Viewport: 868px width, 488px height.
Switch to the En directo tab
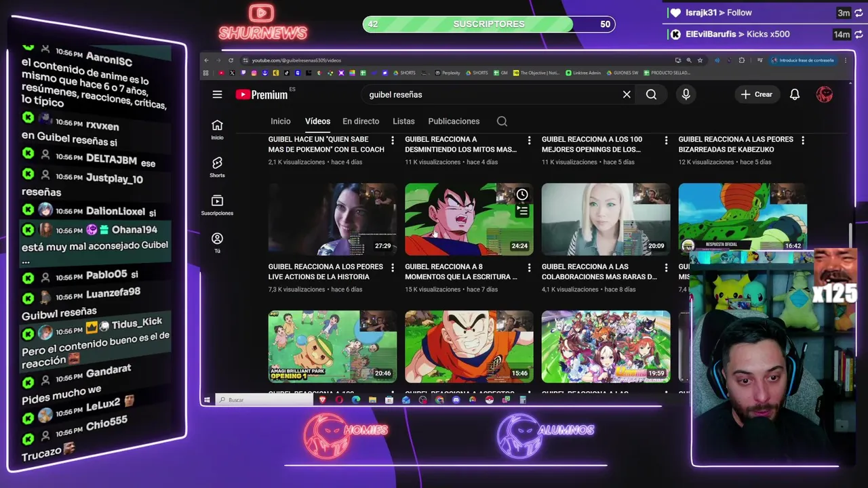361,121
